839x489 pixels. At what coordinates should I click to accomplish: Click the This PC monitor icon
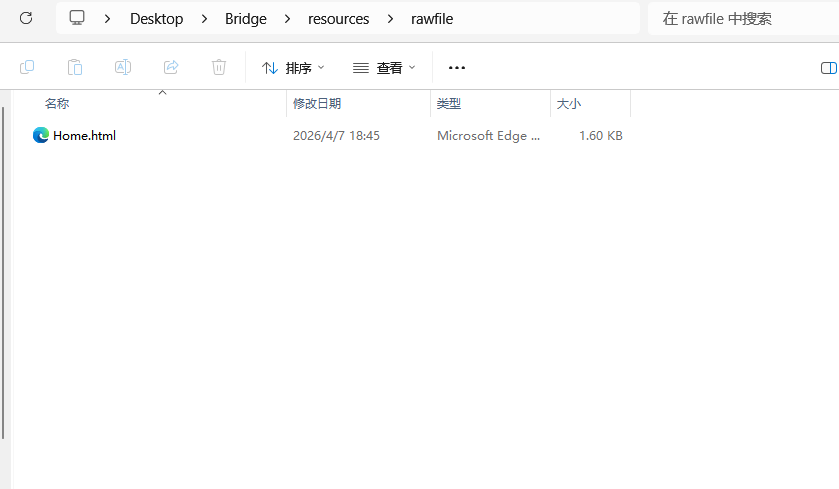(77, 18)
